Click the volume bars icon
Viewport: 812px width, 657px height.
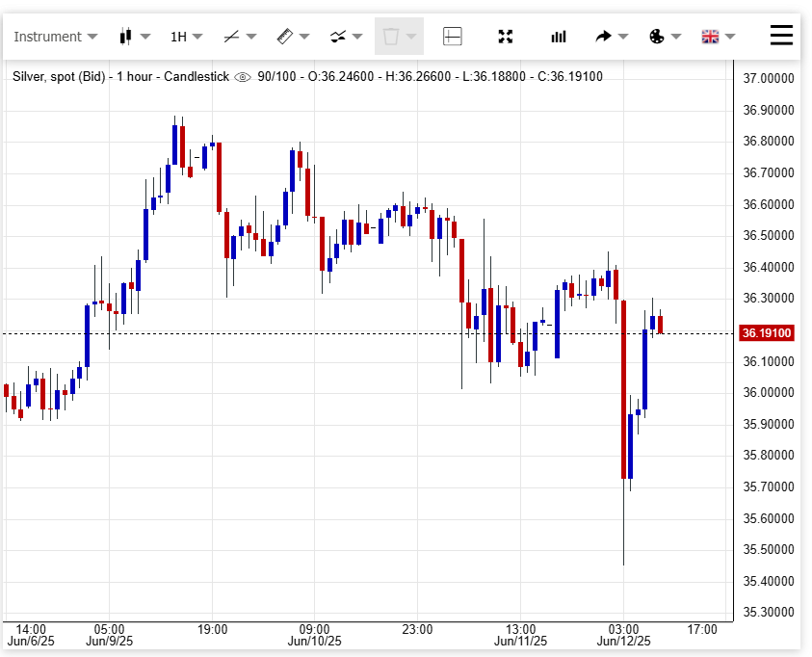pos(559,37)
